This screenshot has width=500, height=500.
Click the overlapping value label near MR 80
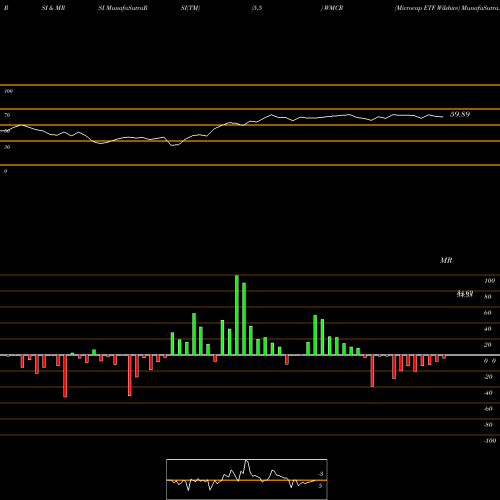tap(465, 294)
